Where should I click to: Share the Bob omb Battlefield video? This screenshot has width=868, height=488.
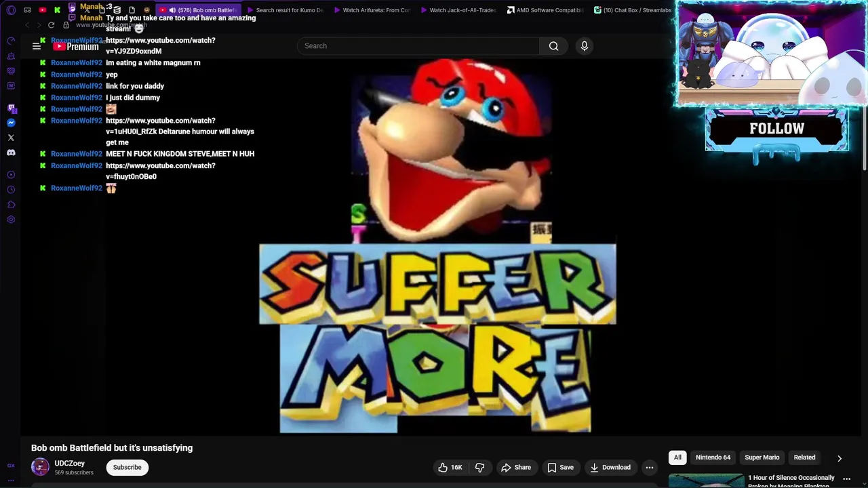coord(515,467)
